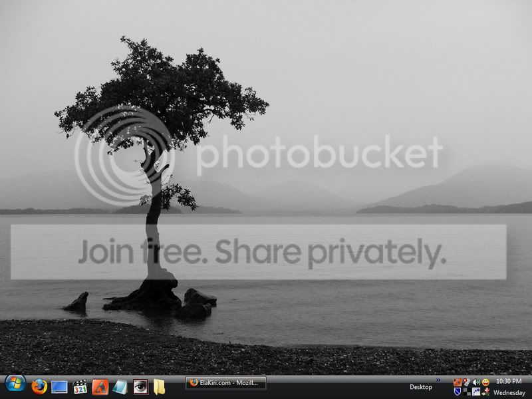The image size is (532, 399).
Task: Open the Windows Start orb
Action: tap(15, 384)
